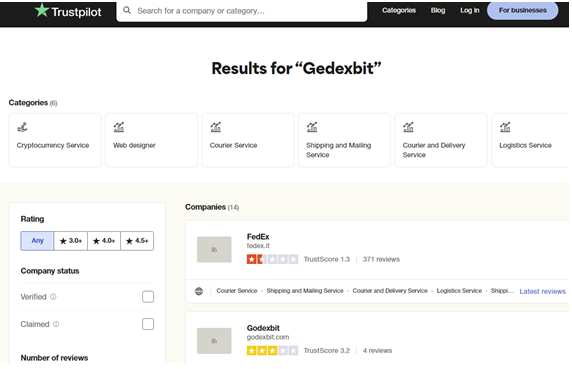Click the Log in link
572x369 pixels.
pos(469,10)
